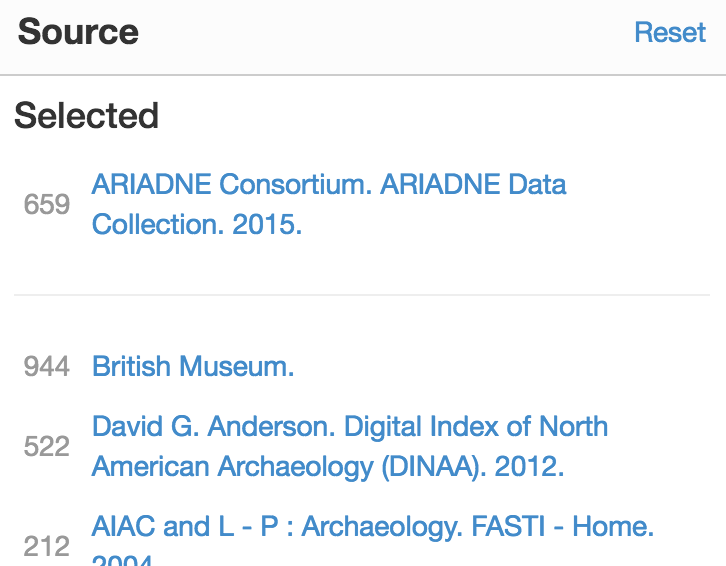Reset the Source filter
This screenshot has height=566, width=726.
[x=670, y=32]
